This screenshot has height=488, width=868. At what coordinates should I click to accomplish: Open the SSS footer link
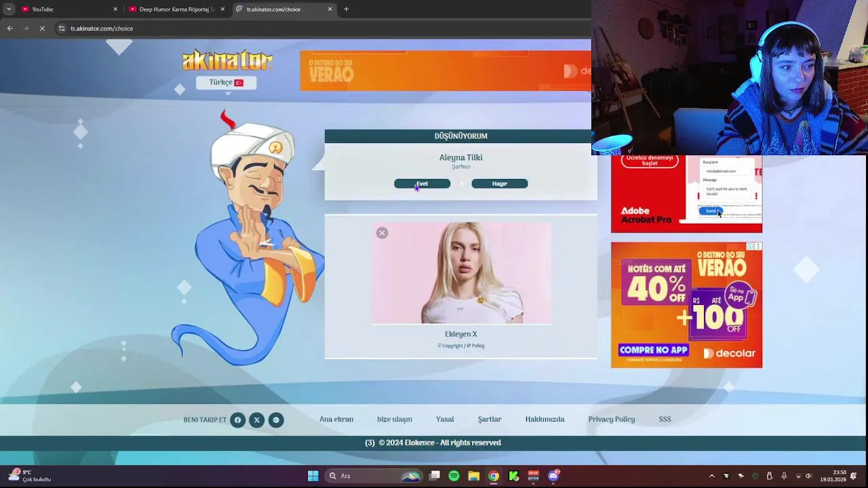coord(665,420)
